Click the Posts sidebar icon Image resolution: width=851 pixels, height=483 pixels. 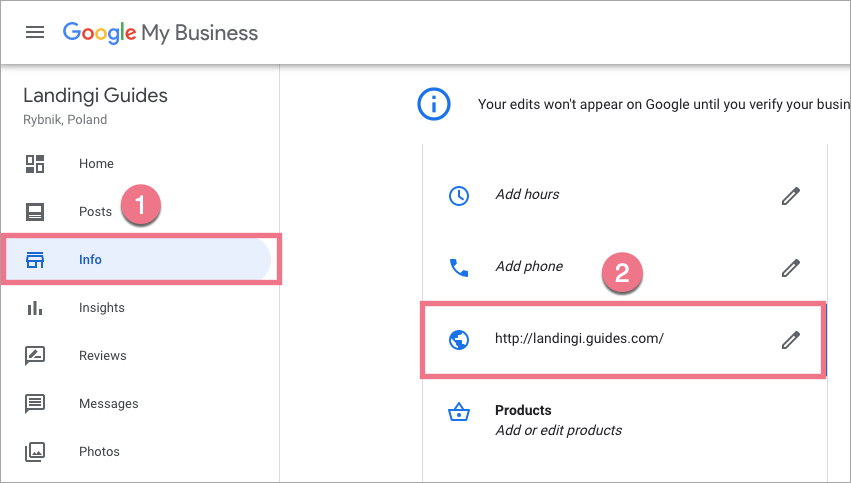[x=35, y=212]
